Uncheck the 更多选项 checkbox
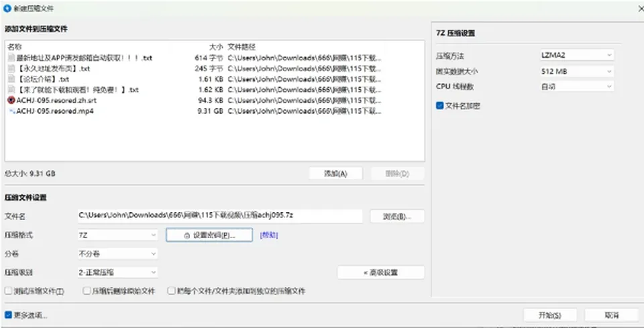This screenshot has width=644, height=328. pyautogui.click(x=8, y=315)
